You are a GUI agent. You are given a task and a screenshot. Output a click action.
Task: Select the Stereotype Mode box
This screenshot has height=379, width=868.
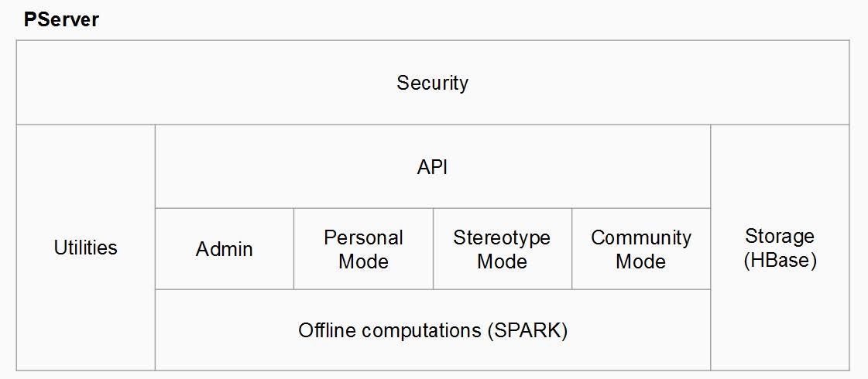click(502, 249)
